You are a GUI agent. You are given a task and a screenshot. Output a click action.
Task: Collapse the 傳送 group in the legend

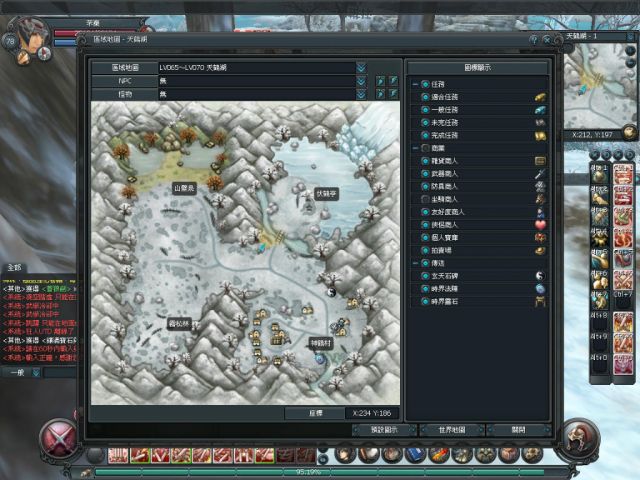[x=415, y=263]
